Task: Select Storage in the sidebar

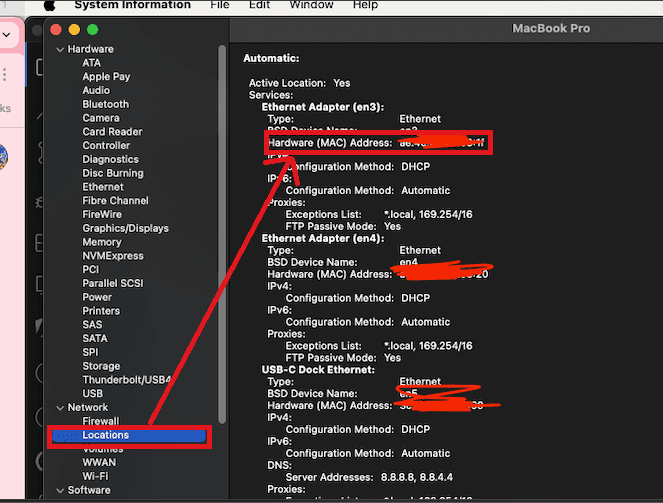Action: (x=101, y=366)
